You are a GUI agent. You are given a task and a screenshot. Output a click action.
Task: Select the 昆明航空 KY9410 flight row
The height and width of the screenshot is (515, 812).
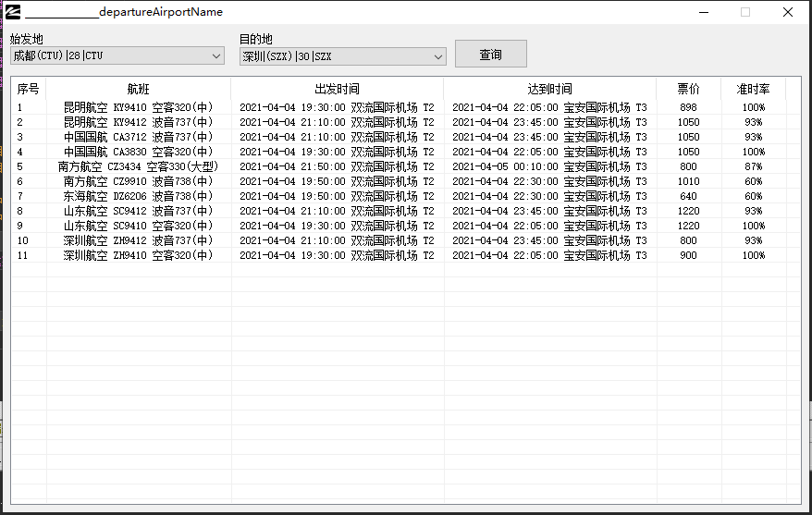(x=138, y=107)
